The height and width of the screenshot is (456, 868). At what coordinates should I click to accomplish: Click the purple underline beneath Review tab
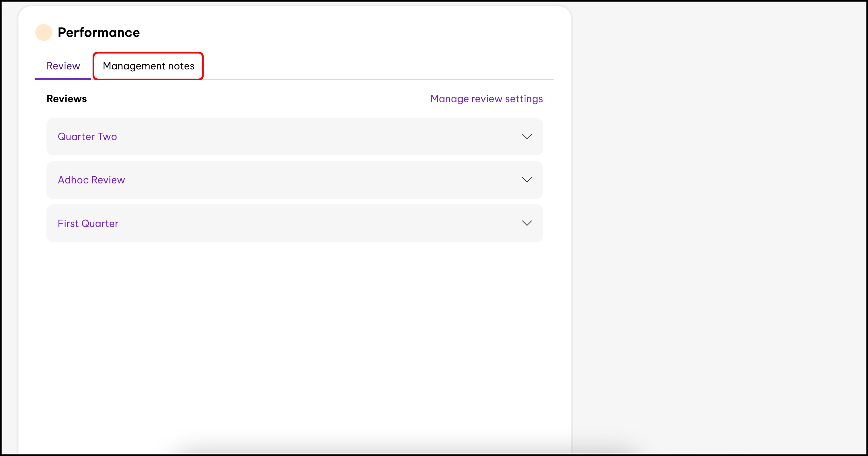63,79
